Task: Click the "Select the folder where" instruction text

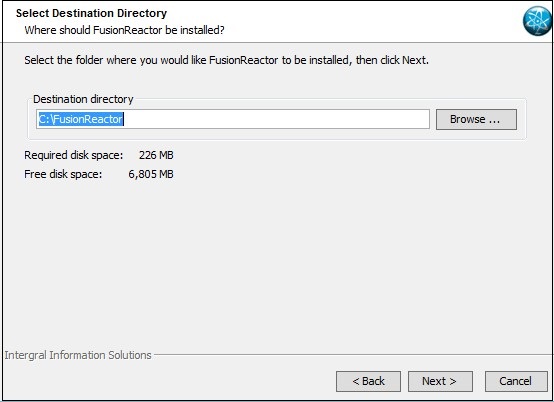Action: point(226,60)
